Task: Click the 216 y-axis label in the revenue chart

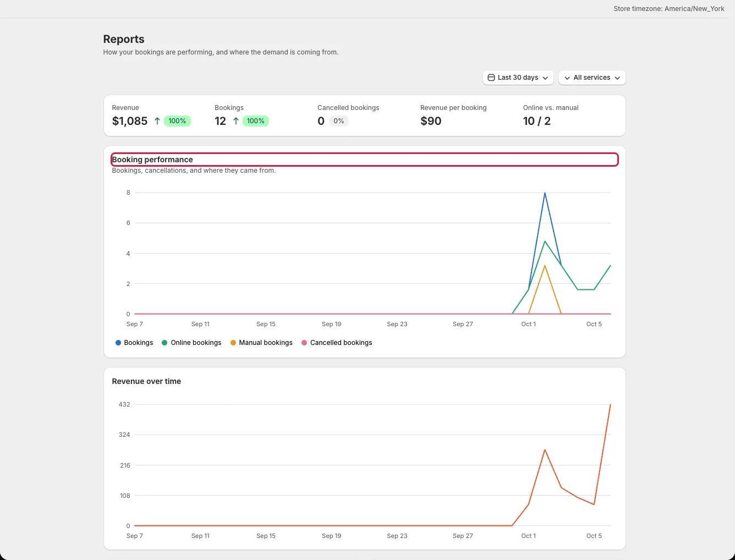Action: 125,465
